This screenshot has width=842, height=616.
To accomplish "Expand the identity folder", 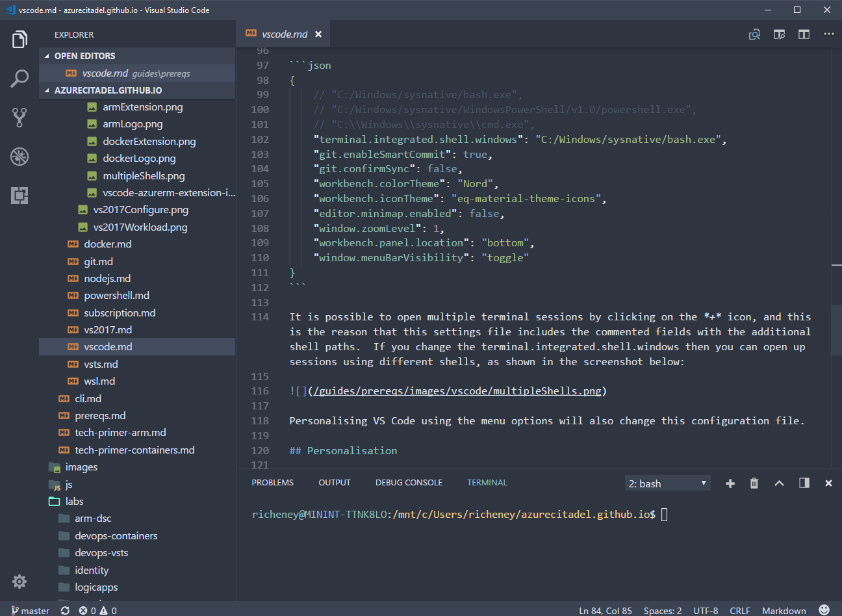I will click(137, 571).
